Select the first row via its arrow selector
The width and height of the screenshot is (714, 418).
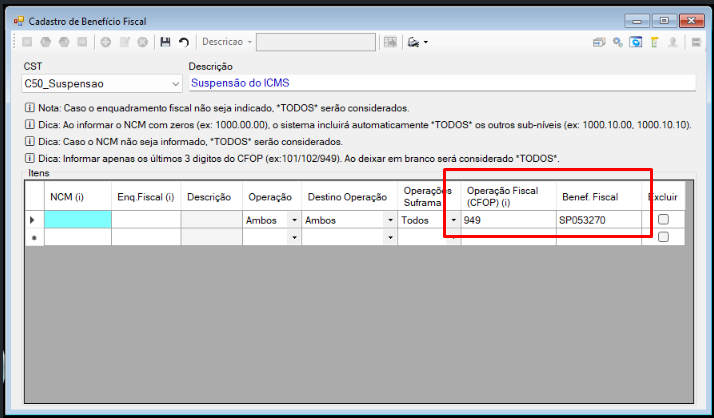(35, 220)
